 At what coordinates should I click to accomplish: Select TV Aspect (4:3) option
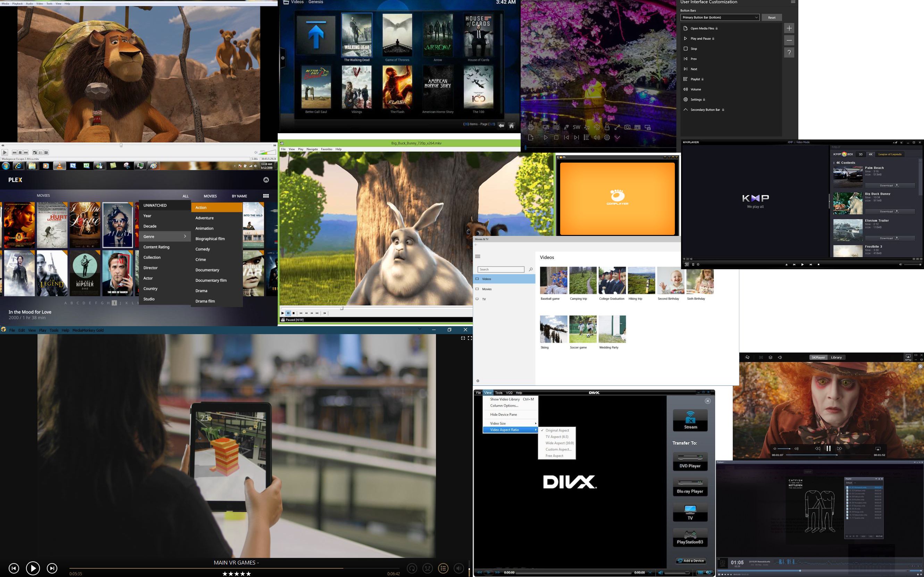tap(557, 436)
